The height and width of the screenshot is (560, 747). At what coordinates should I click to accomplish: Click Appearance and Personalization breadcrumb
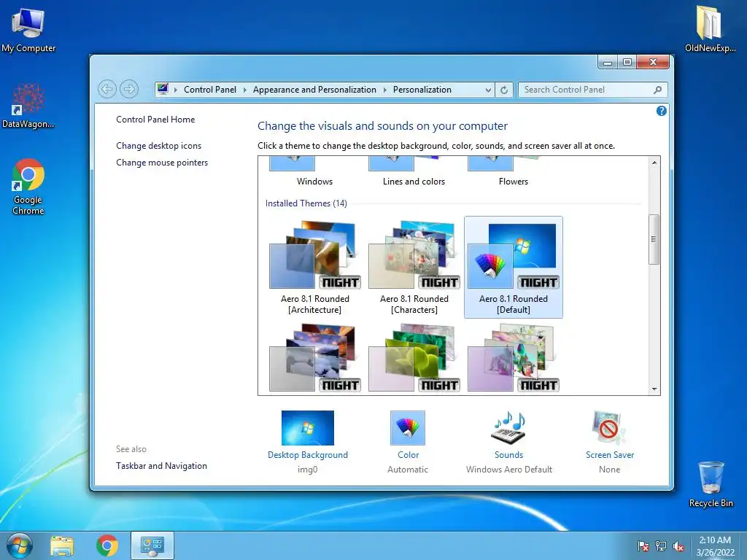click(x=314, y=90)
